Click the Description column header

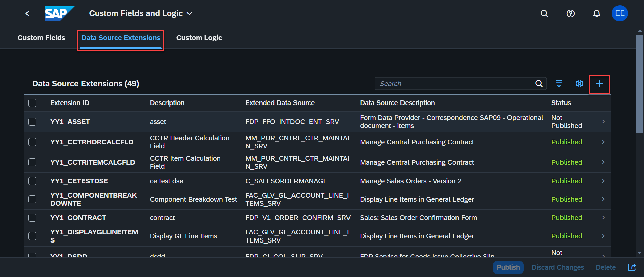(x=167, y=103)
